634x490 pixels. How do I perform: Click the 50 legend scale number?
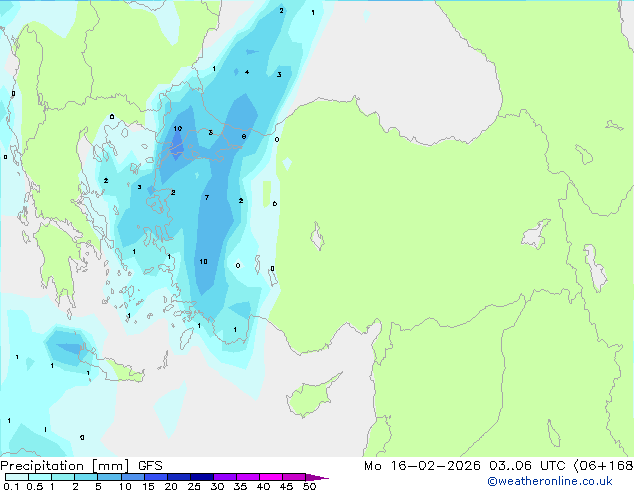pos(309,486)
